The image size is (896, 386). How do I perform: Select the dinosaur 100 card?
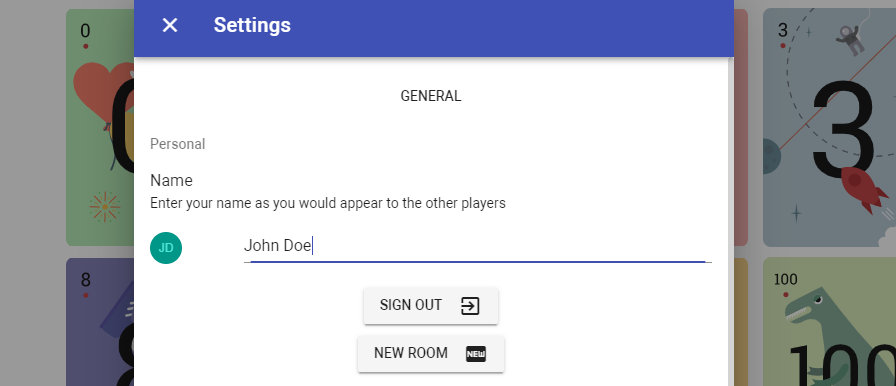(x=829, y=321)
